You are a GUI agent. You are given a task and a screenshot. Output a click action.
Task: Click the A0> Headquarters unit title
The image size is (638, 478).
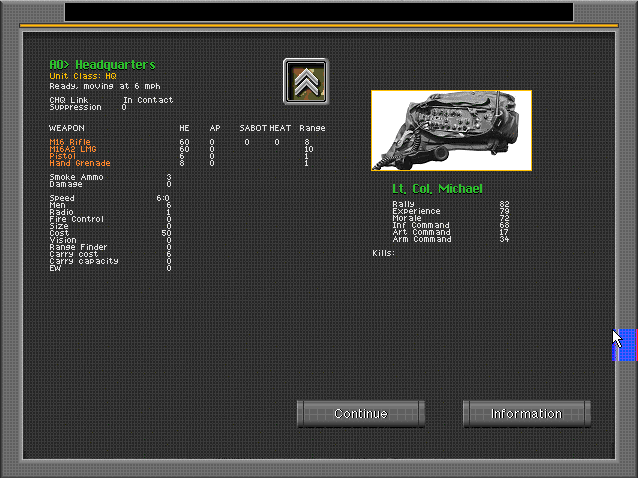click(102, 65)
